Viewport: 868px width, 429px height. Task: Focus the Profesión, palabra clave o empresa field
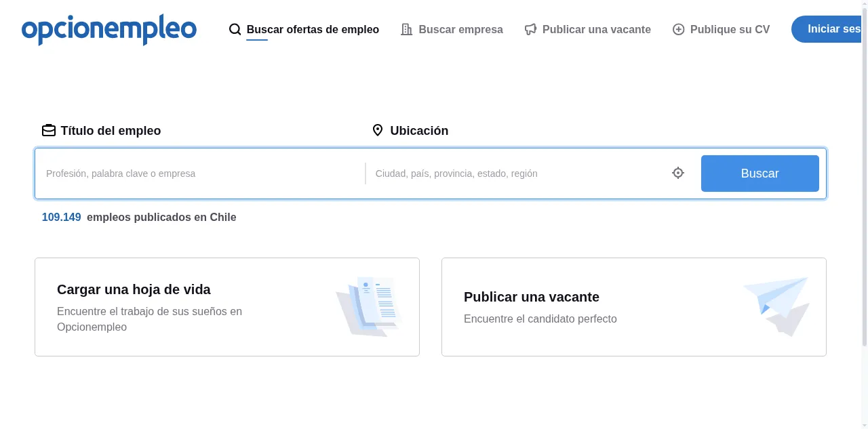(201, 173)
